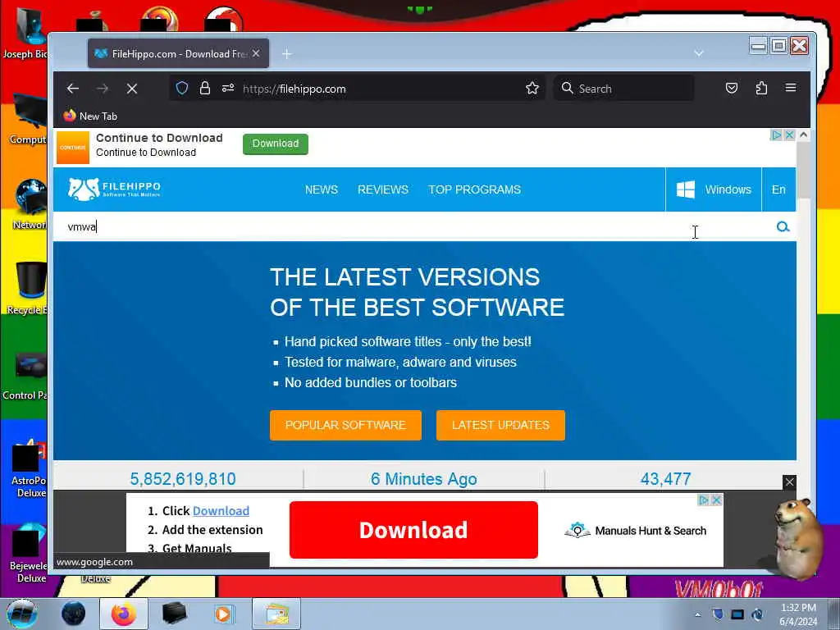Go back with the browser back arrow
This screenshot has height=630, width=840.
point(73,89)
